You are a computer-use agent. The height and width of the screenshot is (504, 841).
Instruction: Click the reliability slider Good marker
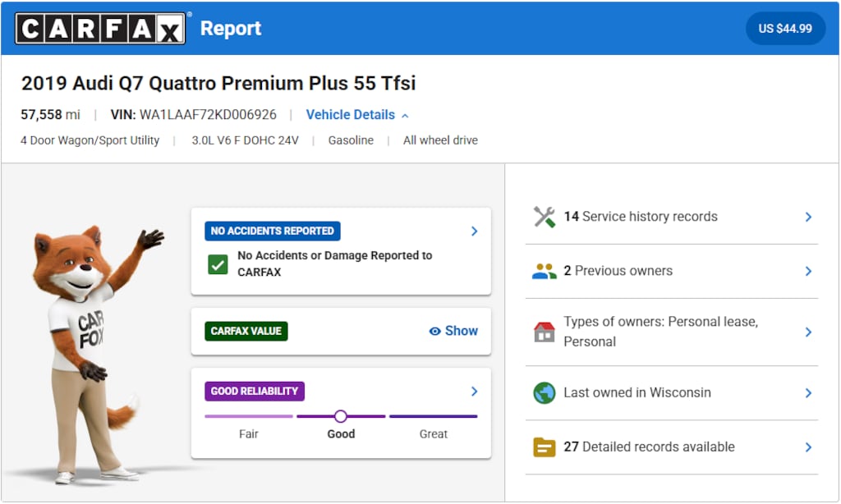click(341, 416)
